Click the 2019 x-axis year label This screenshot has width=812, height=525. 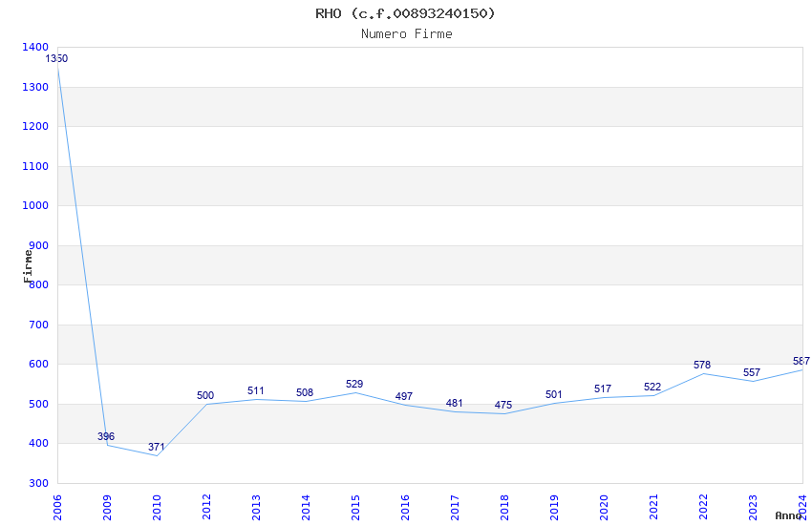pos(554,508)
